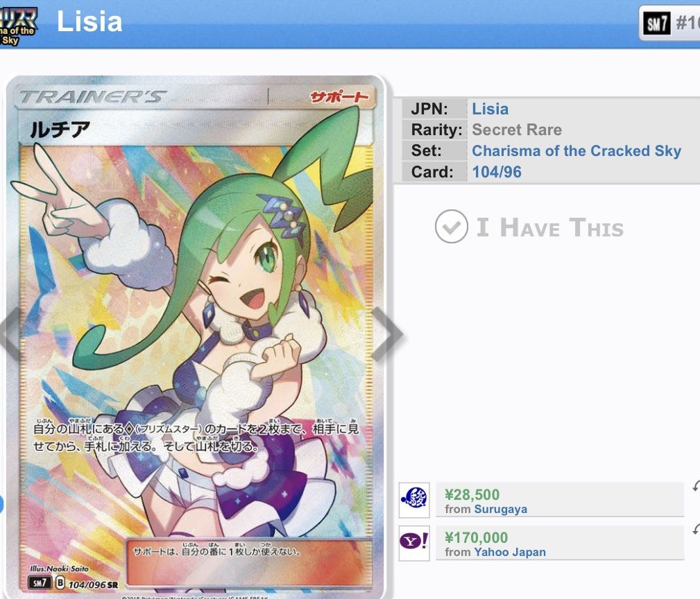Screen dimensions: 700x599
Task: Open the Yahoo Japan store link
Action: pos(510,552)
